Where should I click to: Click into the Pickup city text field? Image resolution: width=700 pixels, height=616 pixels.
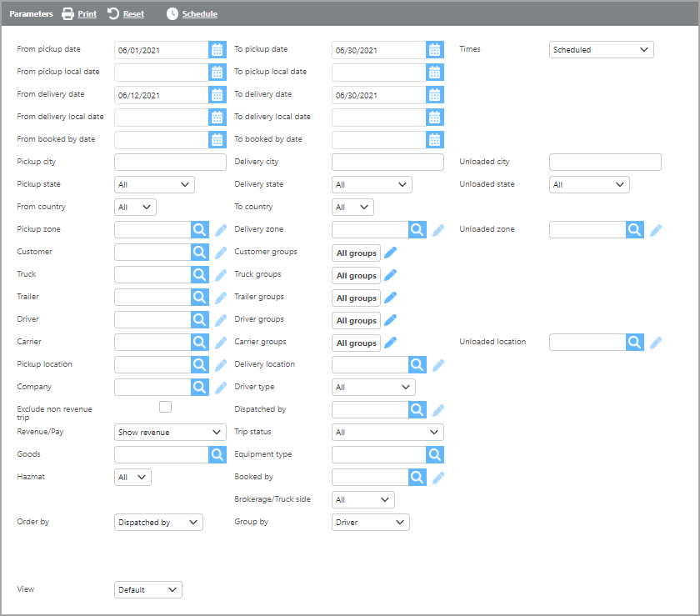170,163
